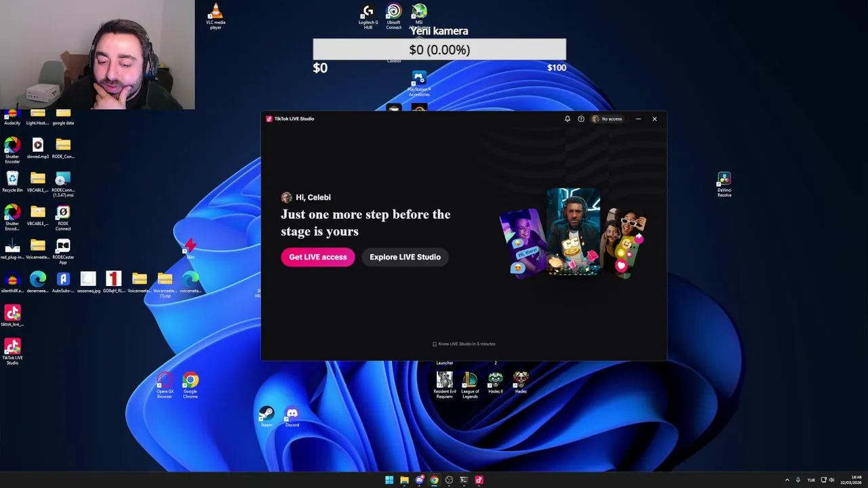Select Recycle Bin on desktop

point(12,182)
